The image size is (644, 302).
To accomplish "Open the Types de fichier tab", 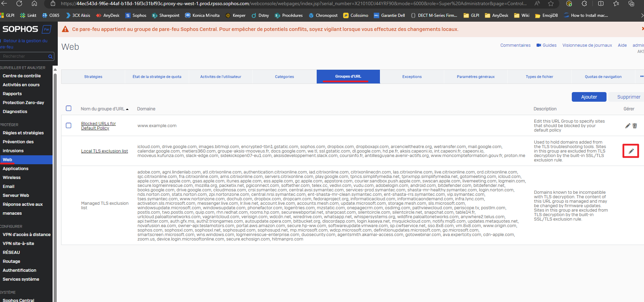I will [x=539, y=77].
